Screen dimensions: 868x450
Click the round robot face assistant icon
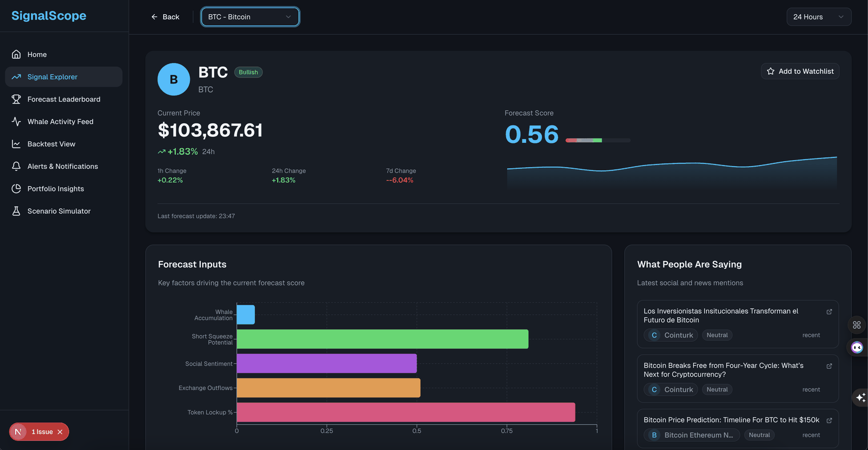tap(857, 347)
